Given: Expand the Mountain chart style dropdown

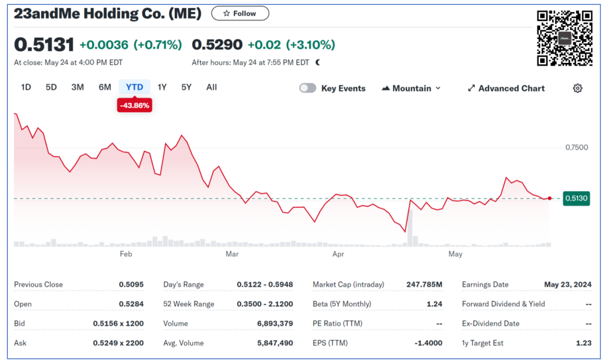Looking at the screenshot, I should [438, 88].
